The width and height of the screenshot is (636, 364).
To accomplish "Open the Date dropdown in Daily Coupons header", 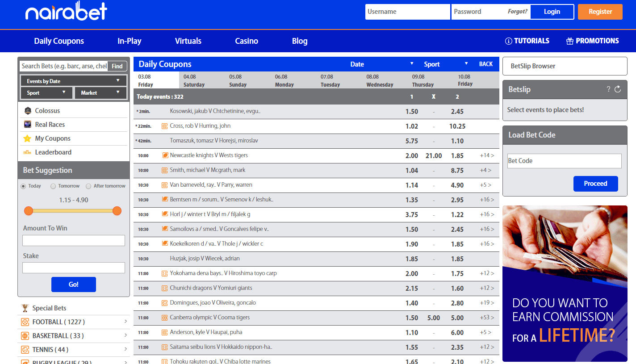I will click(381, 64).
